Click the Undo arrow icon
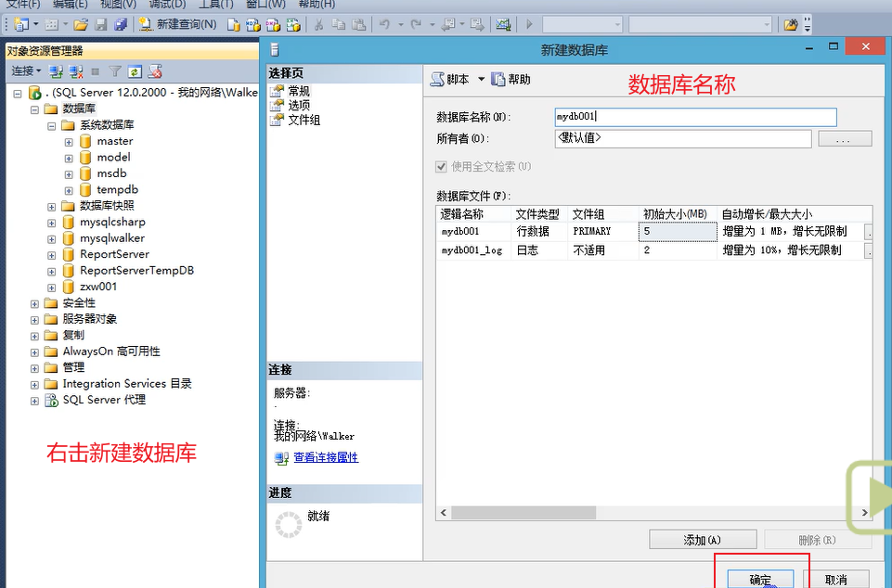This screenshot has height=588, width=892. 385,24
